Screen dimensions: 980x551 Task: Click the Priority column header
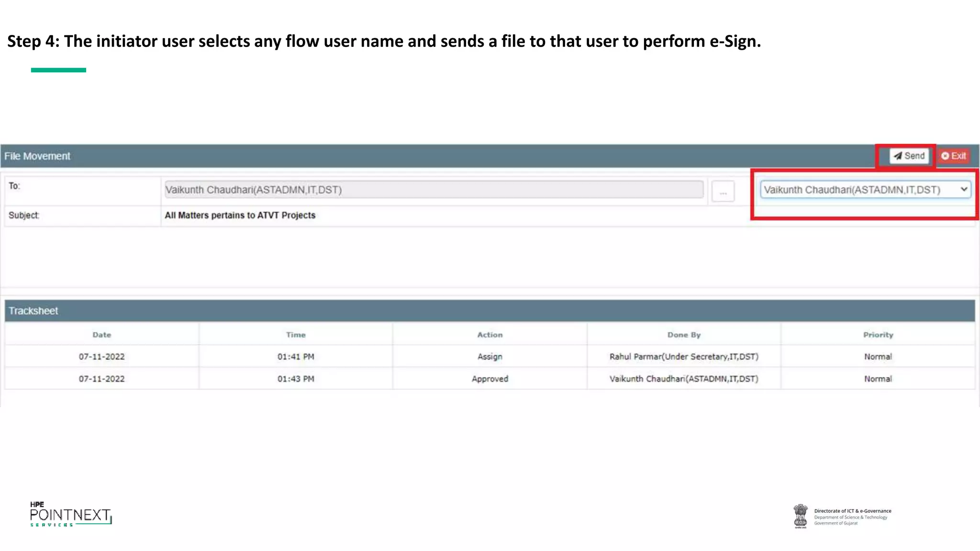(x=878, y=335)
